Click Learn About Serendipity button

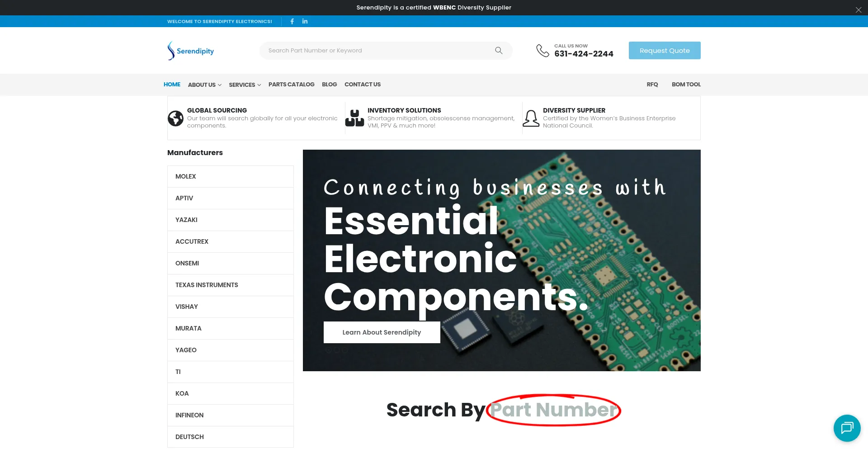tap(382, 332)
